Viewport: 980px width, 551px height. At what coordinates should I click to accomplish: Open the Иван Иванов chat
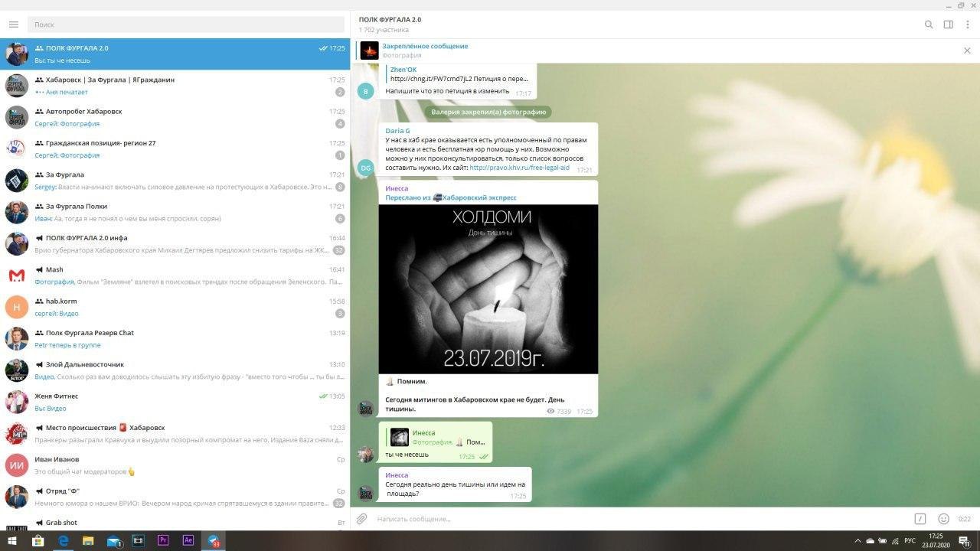tap(175, 465)
